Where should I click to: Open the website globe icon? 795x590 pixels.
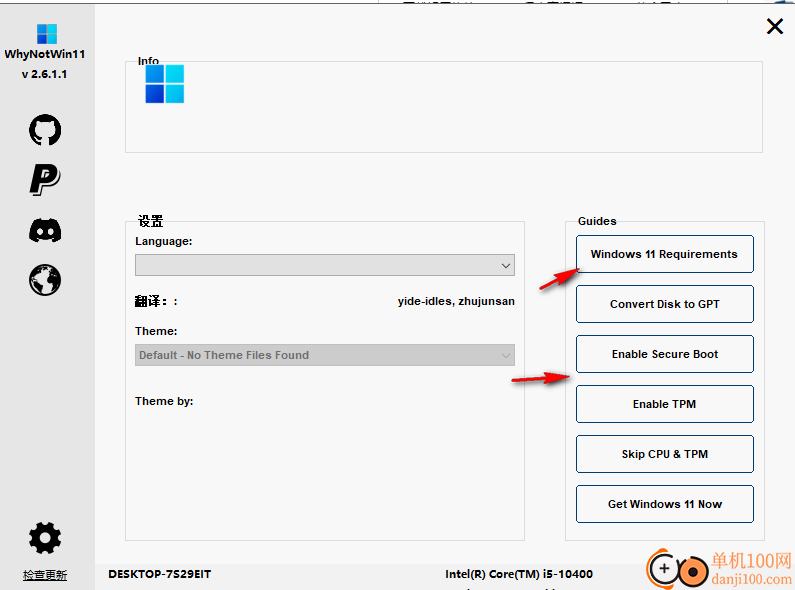point(45,280)
